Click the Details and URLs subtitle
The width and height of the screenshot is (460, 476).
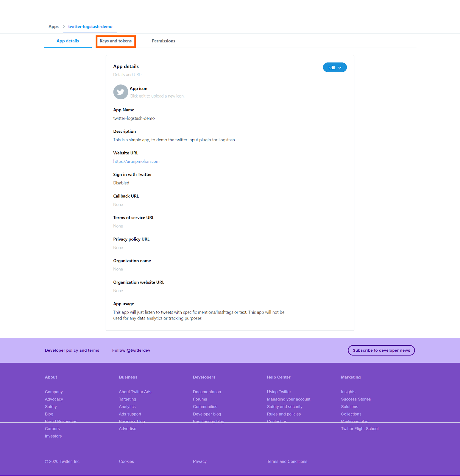tap(128, 75)
